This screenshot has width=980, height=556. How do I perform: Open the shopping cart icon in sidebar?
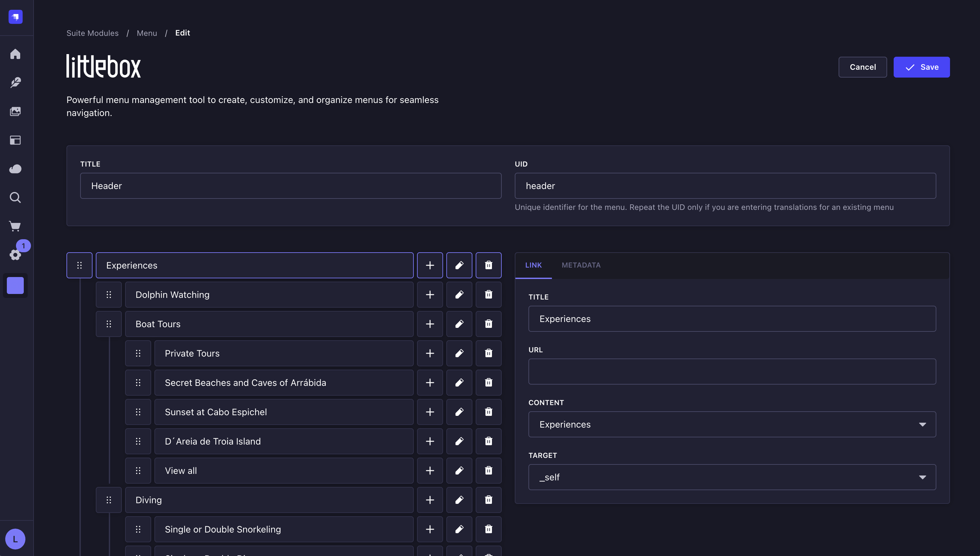pos(15,226)
